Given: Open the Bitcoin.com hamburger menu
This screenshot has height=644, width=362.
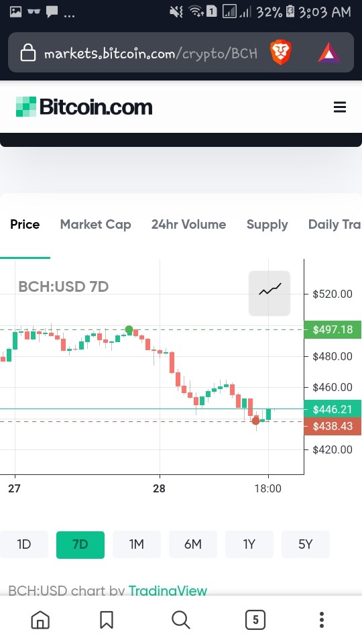Looking at the screenshot, I should 339,107.
